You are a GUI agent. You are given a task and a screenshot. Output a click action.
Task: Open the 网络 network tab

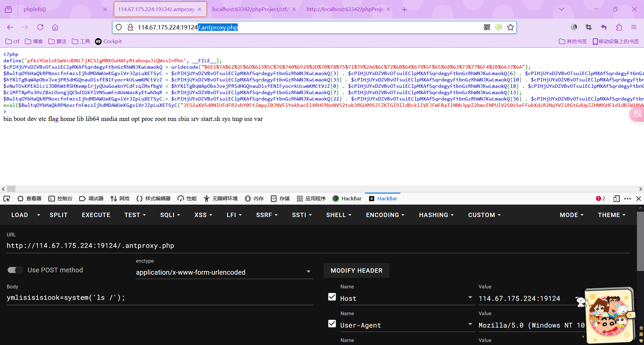pyautogui.click(x=120, y=199)
